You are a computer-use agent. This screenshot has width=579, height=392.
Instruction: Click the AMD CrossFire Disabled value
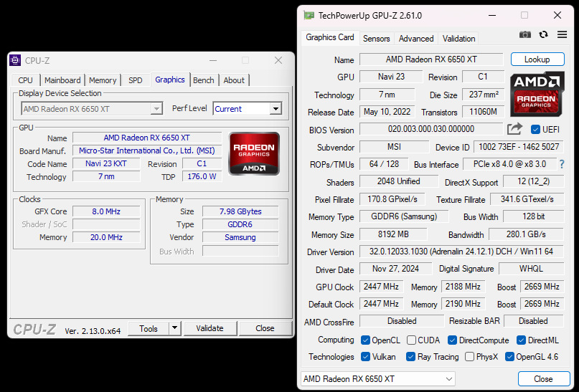click(x=402, y=321)
